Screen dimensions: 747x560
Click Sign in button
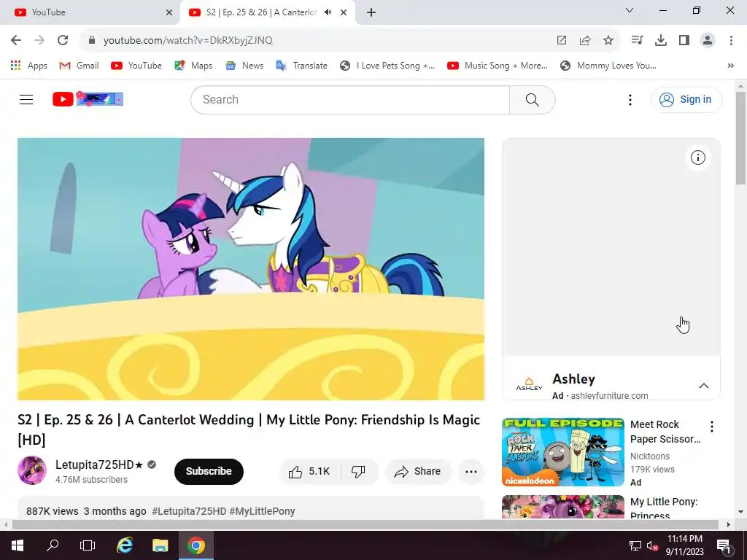point(686,99)
